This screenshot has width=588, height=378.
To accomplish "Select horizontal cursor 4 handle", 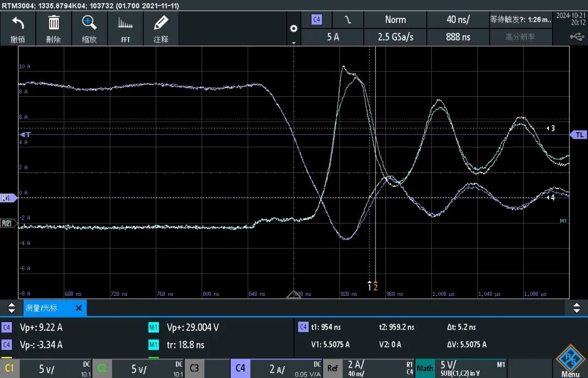I will [550, 197].
